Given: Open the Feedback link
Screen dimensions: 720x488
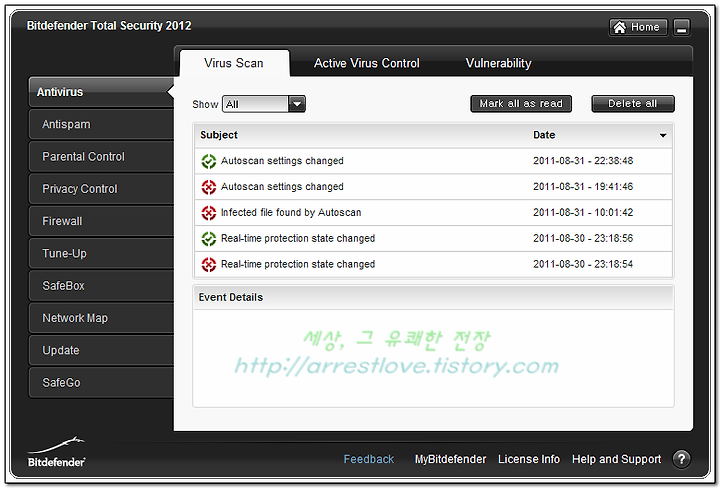Looking at the screenshot, I should point(368,459).
